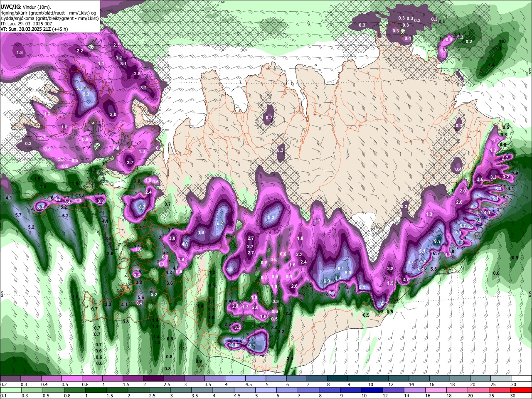This screenshot has height=399, width=532.
Task: Click the dark teal upper swatch between 9 and 10
Action: click(358, 379)
